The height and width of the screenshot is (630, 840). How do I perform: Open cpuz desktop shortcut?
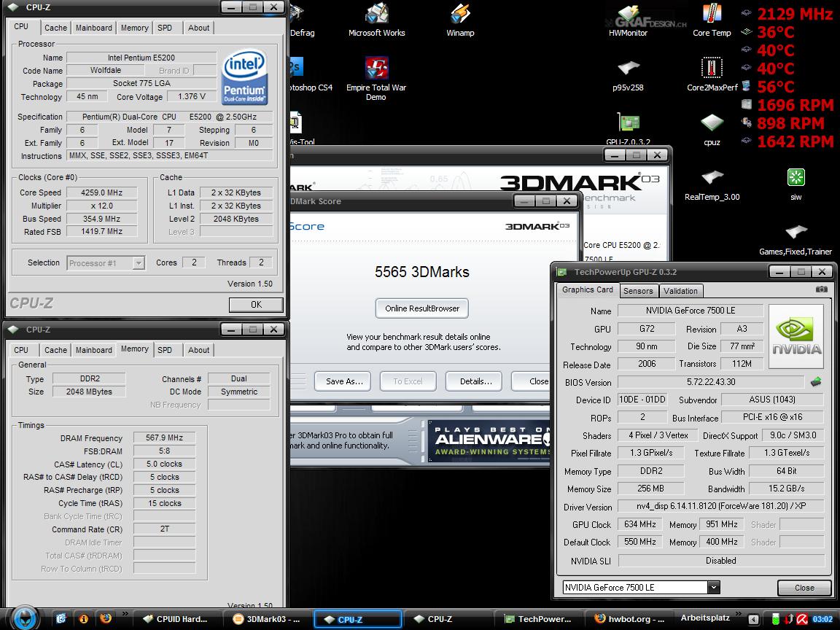coord(712,130)
